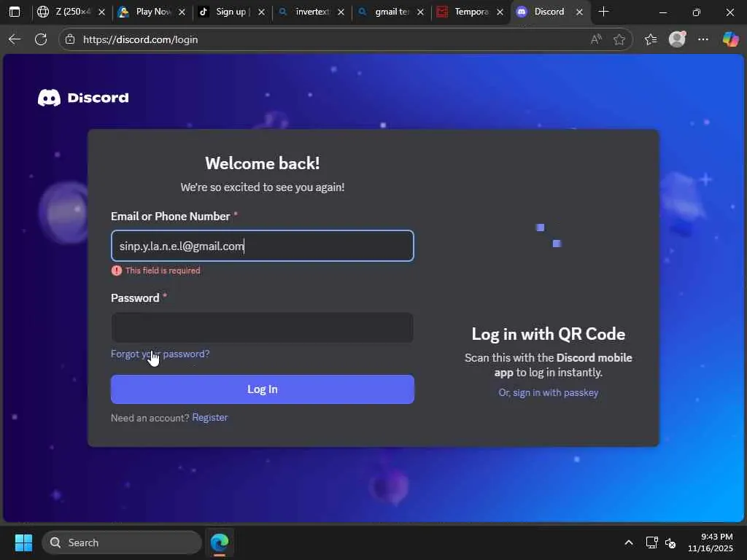747x560 pixels.
Task: Switch to the gmail te tab
Action: click(x=390, y=12)
